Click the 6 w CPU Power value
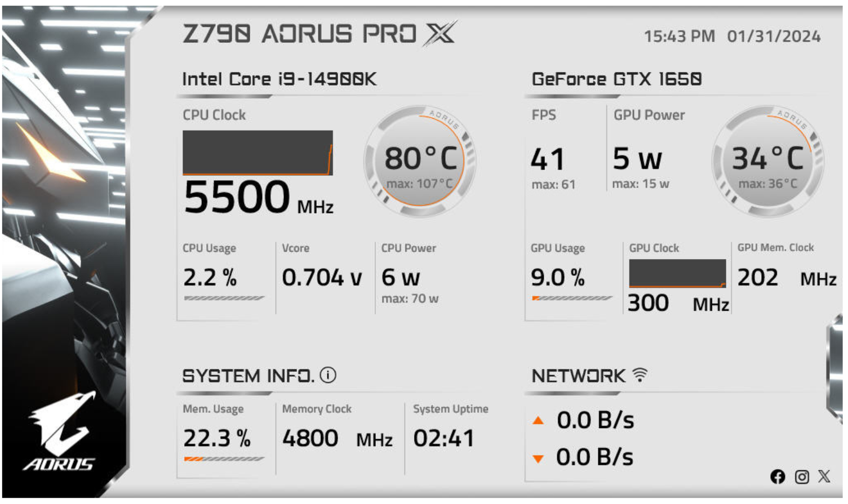Image resolution: width=848 pixels, height=504 pixels. coord(401,278)
